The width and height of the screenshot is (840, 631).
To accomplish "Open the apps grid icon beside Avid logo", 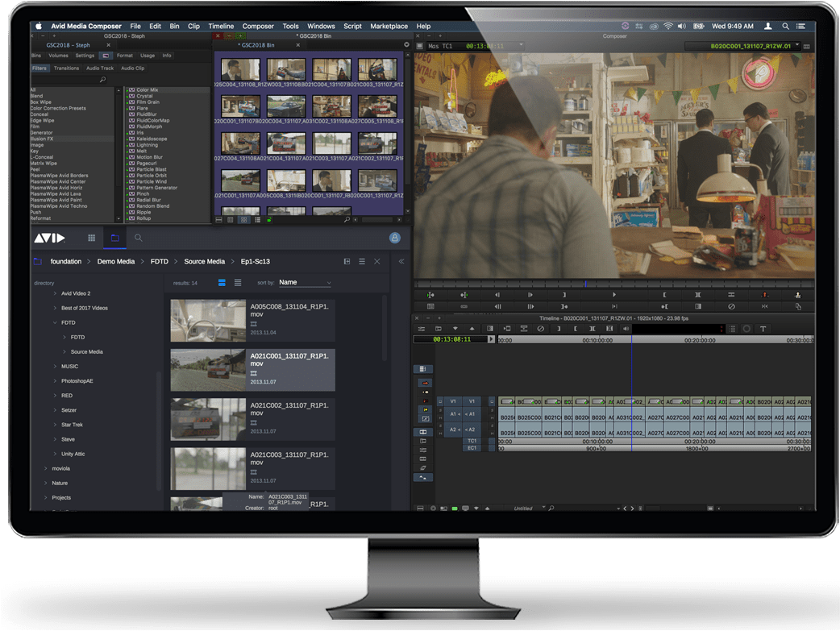I will [91, 238].
